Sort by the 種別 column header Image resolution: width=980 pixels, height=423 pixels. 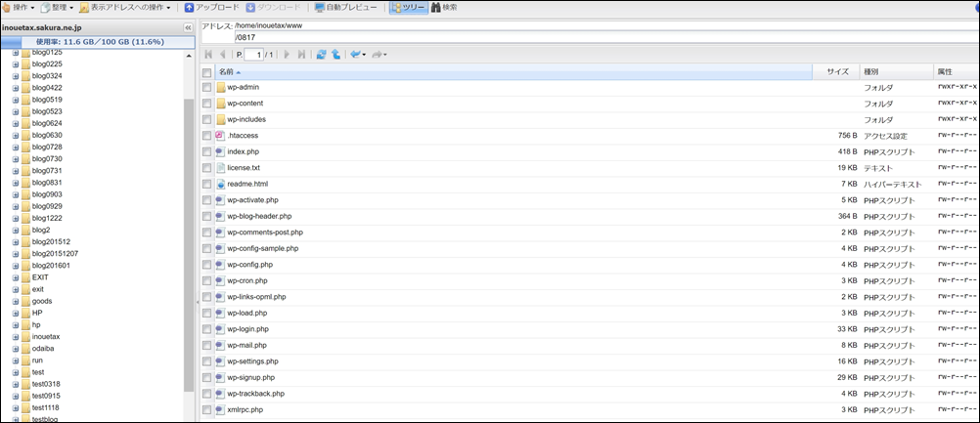(x=896, y=71)
